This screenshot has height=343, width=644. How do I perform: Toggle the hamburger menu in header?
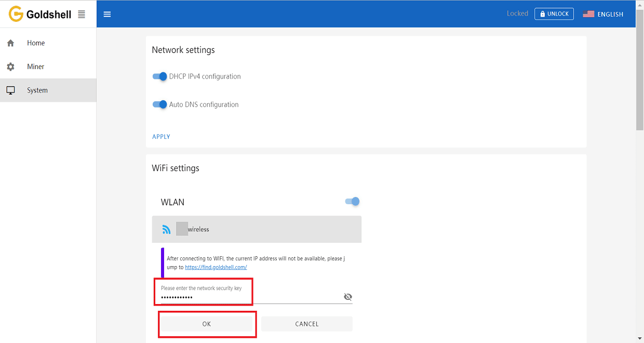(108, 14)
